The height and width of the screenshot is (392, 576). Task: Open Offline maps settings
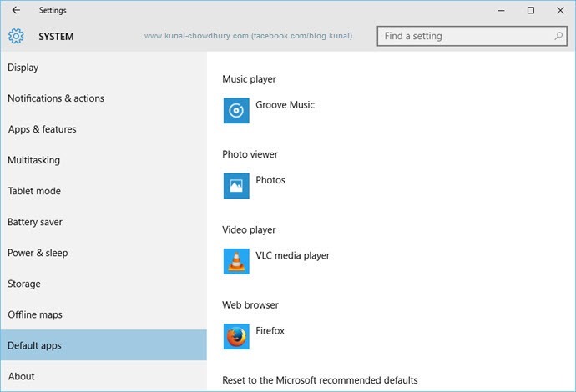[x=104, y=314]
